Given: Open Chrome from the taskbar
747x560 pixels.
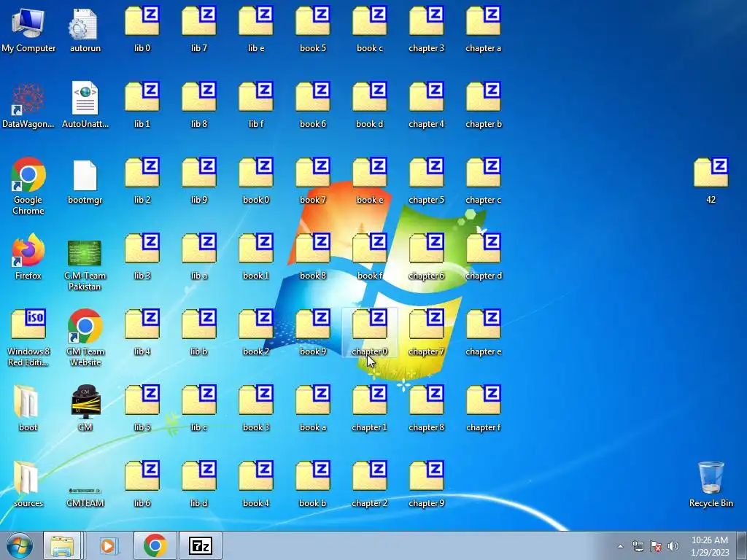Looking at the screenshot, I should pyautogui.click(x=155, y=545).
